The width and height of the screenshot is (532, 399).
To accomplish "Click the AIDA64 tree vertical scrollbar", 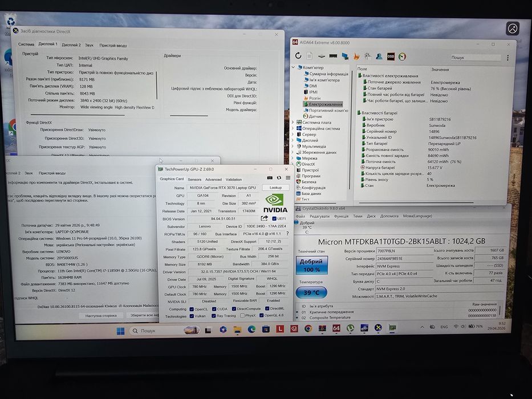I will [x=350, y=129].
